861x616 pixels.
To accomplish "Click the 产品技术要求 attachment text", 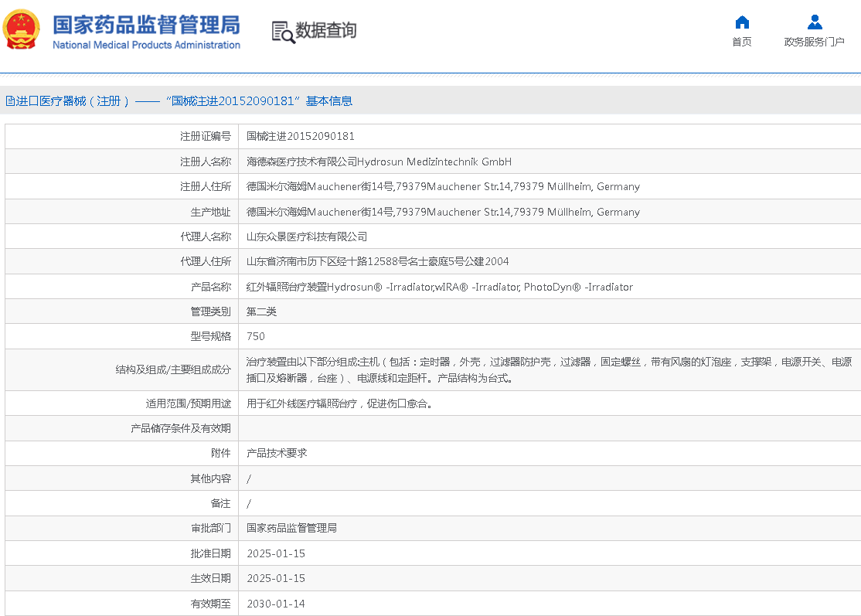I will point(277,453).
